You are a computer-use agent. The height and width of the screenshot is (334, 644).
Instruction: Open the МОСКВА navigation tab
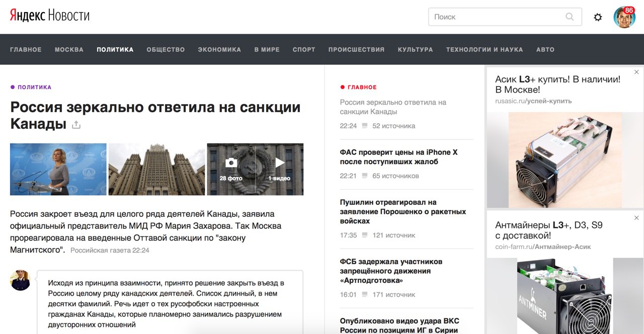(69, 49)
